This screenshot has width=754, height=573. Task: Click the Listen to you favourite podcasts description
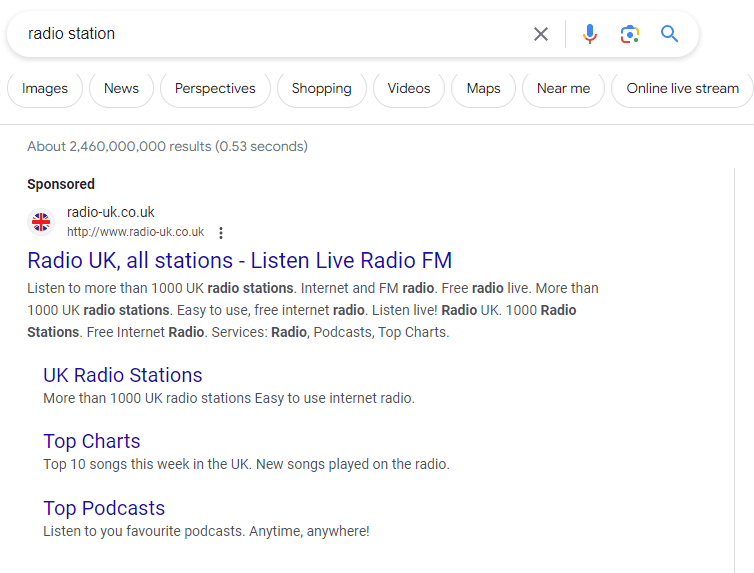point(206,531)
